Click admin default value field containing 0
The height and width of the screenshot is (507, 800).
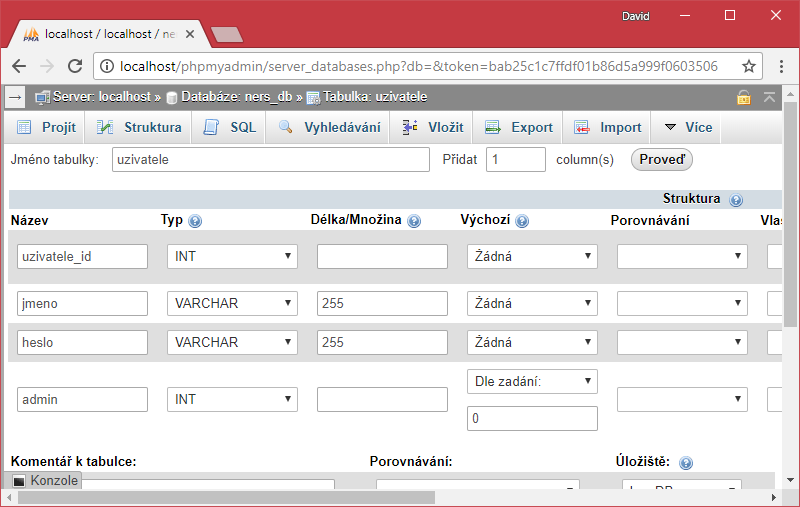[x=532, y=418]
